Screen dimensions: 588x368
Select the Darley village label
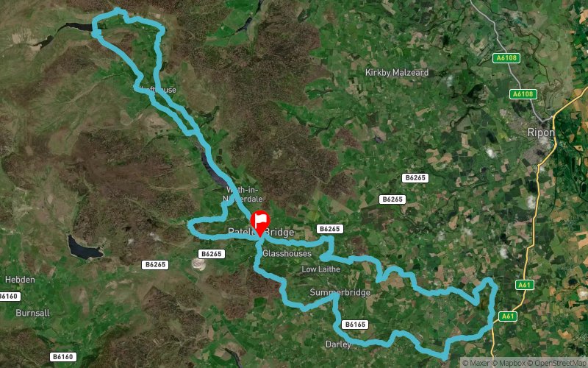pyautogui.click(x=338, y=344)
